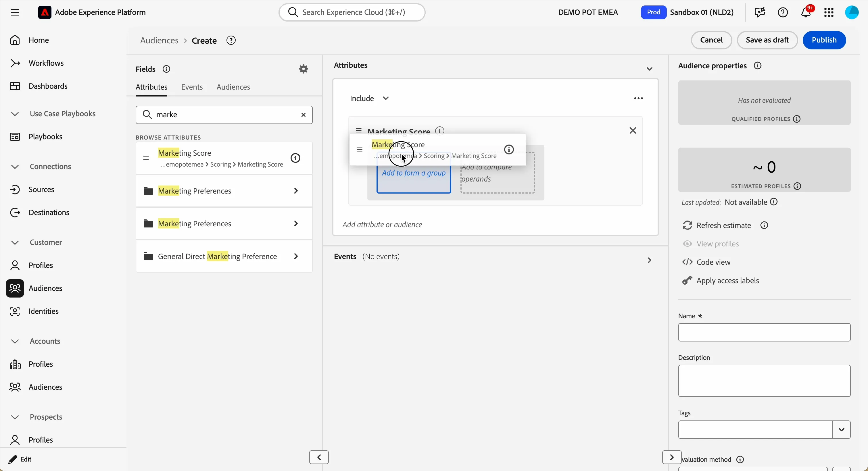Image resolution: width=868 pixels, height=471 pixels.
Task: View notifications bell icon
Action: (x=806, y=12)
